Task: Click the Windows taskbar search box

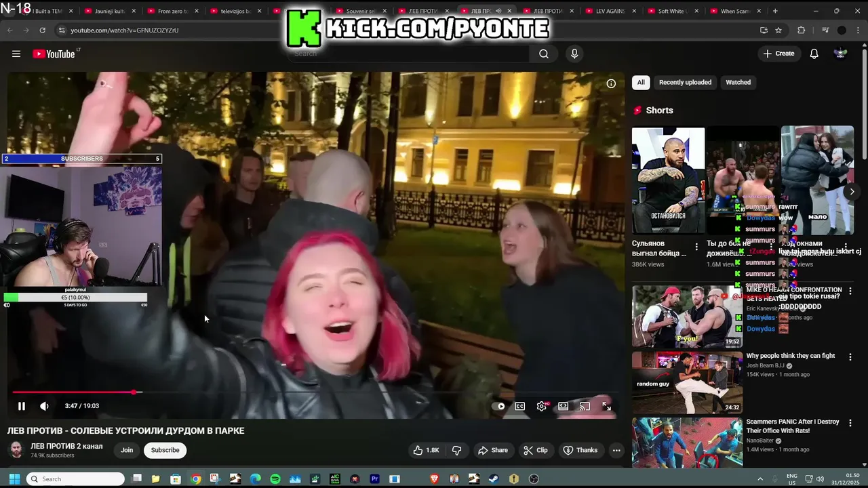Action: 75,479
